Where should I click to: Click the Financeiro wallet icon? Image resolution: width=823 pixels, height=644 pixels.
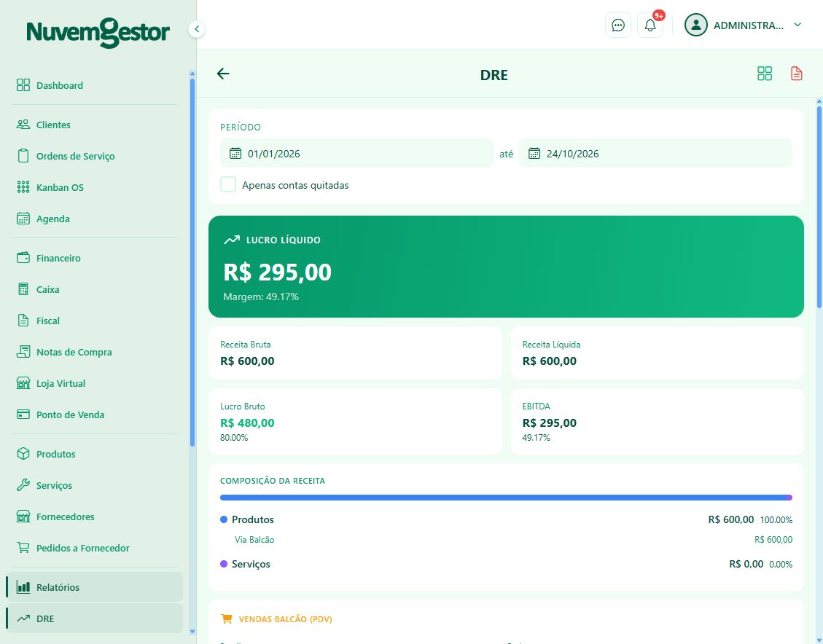pyautogui.click(x=23, y=257)
